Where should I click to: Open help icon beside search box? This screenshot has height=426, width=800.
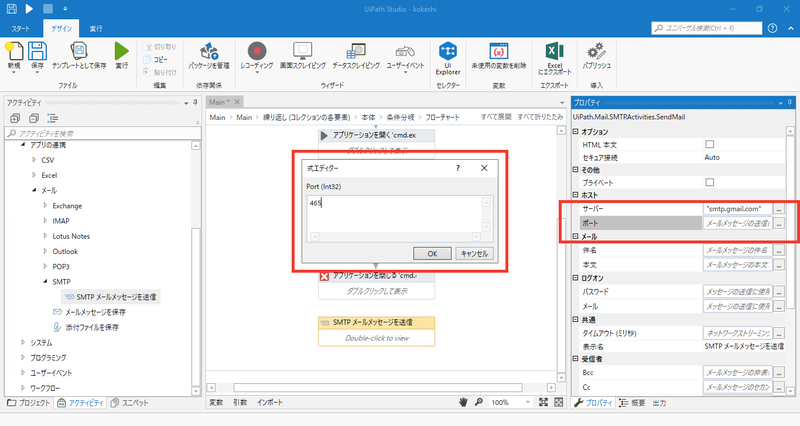pos(772,28)
